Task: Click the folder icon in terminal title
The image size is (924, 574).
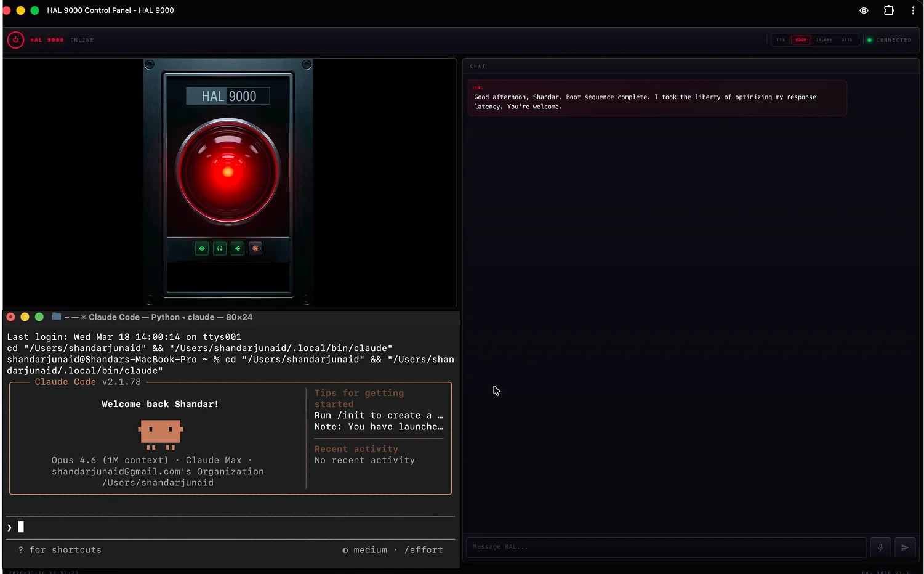Action: [57, 317]
